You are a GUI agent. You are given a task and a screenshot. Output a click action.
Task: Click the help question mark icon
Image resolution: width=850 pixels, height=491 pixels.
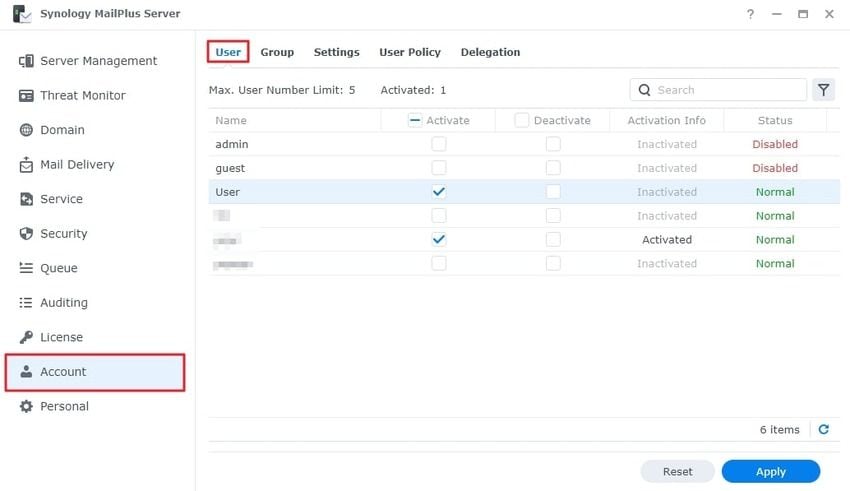point(751,14)
